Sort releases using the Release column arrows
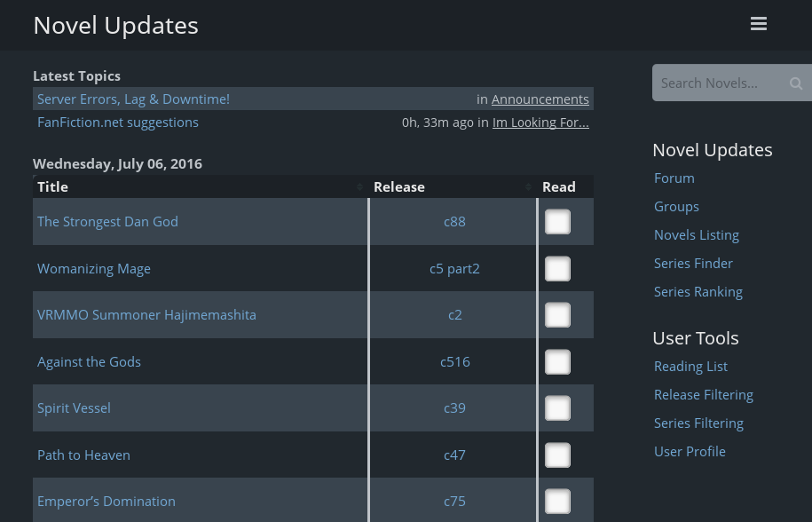Viewport: 812px width, 522px height. pos(528,186)
